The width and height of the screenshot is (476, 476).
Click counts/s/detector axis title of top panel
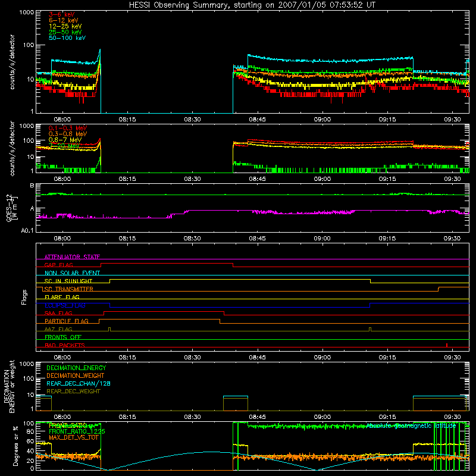(12, 62)
